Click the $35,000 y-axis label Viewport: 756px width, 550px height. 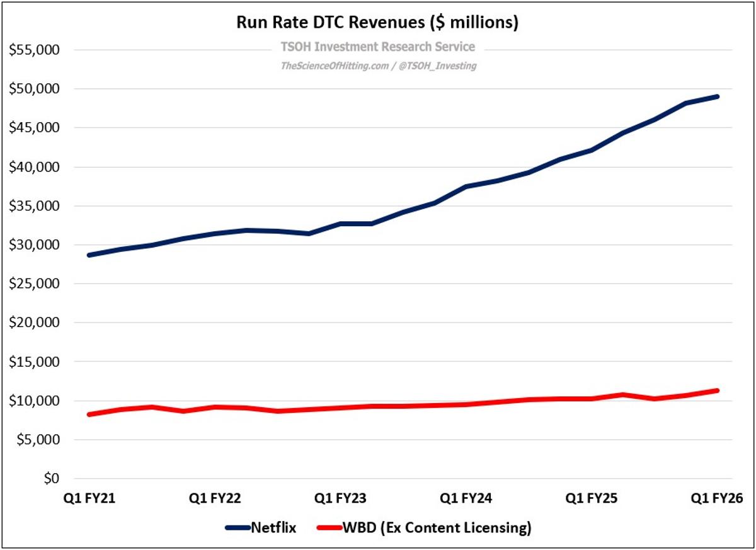[33, 206]
